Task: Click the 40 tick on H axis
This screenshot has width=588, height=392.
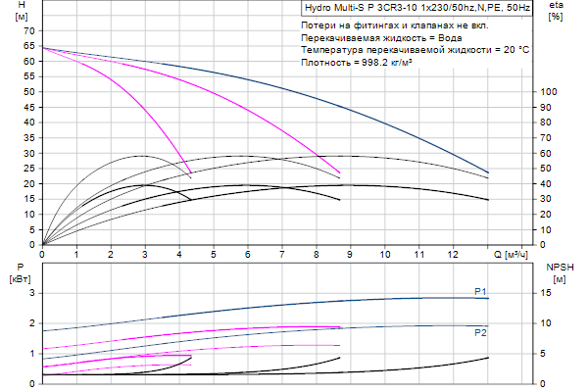Action: 29,122
